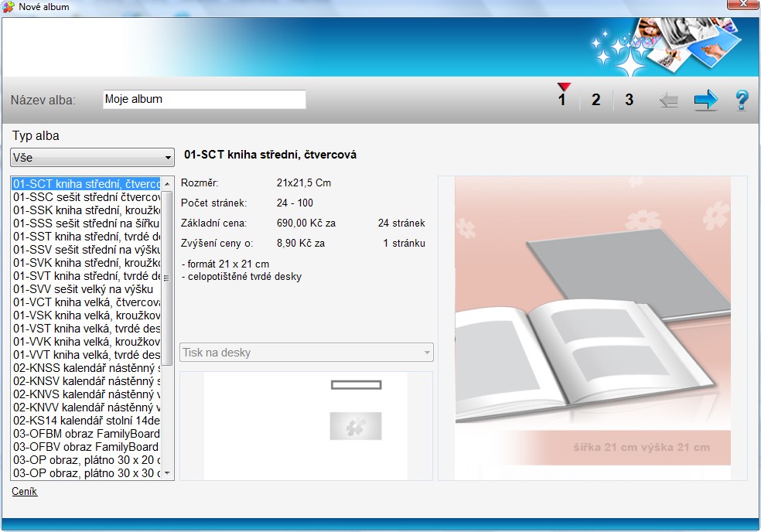Viewport: 761px width, 532px height.
Task: Select 02-KNVV kalendář nástěnný
Action: coord(87,408)
